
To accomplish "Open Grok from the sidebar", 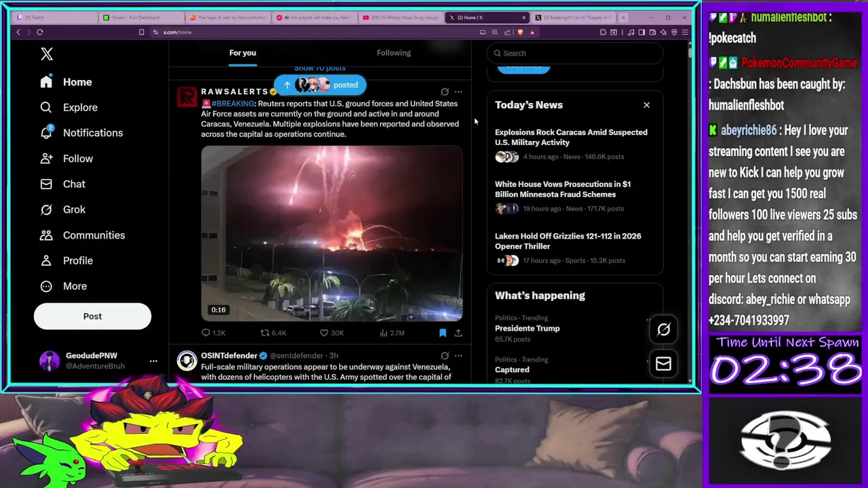I will coord(62,209).
